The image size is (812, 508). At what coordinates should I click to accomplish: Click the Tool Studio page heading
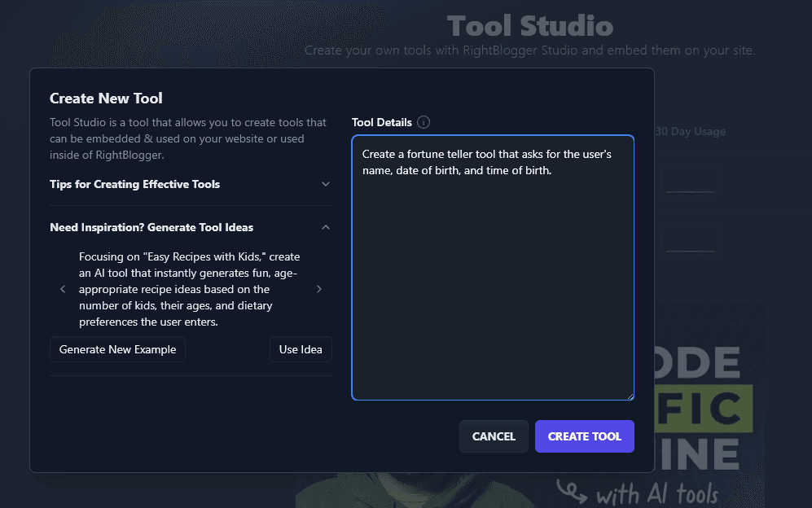tap(529, 25)
